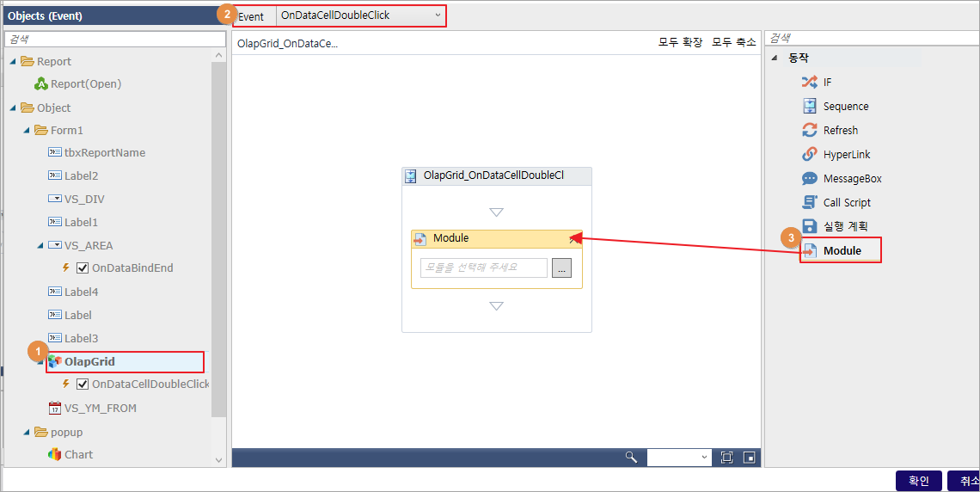980x492 pixels.
Task: Click the top drop arrow above Module
Action: 496,212
